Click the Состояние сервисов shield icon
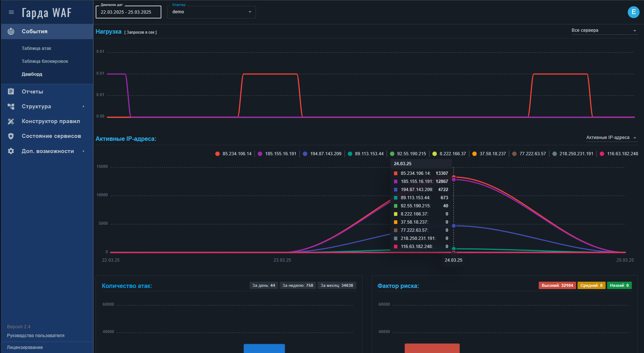644x353 pixels. (x=11, y=136)
